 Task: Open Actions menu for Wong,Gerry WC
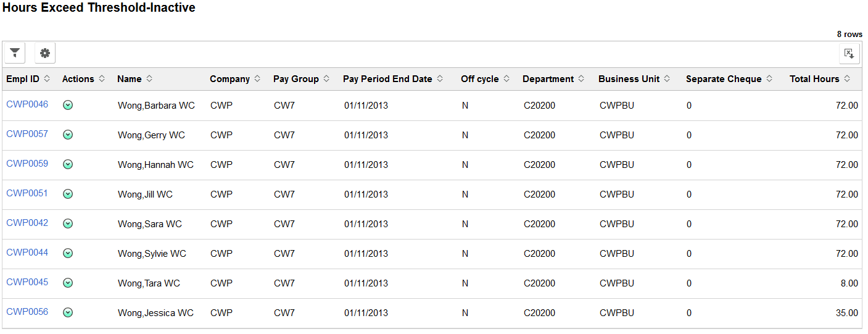pos(68,135)
